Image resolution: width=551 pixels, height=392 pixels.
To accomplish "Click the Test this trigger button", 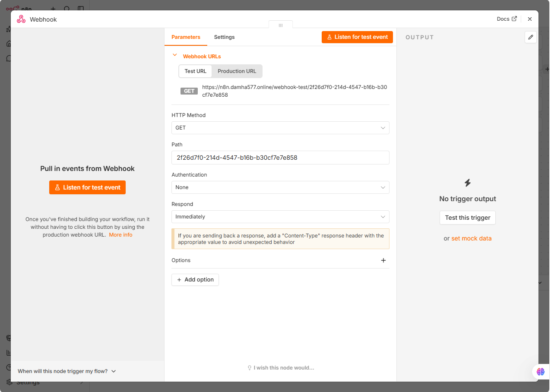I will [x=468, y=218].
